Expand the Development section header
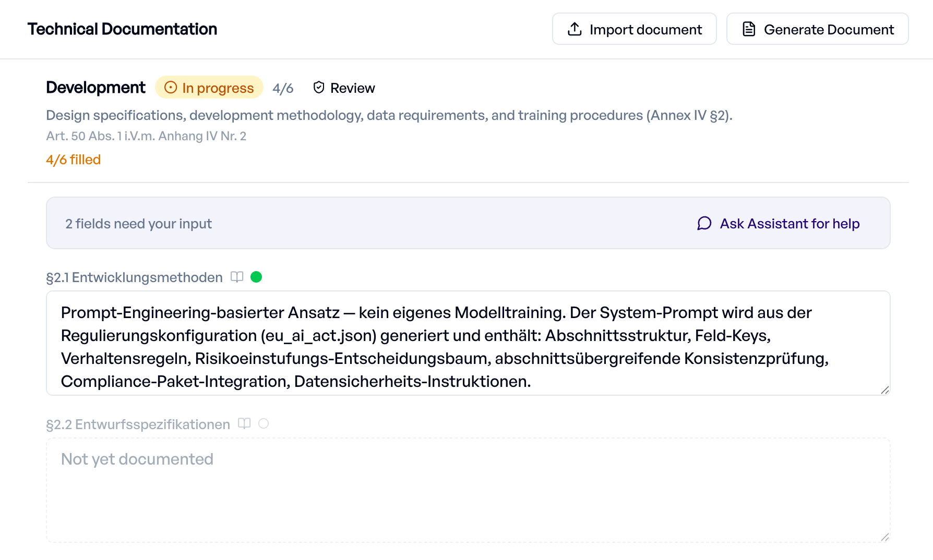Screen dimensions: 933x560 pyautogui.click(x=95, y=87)
